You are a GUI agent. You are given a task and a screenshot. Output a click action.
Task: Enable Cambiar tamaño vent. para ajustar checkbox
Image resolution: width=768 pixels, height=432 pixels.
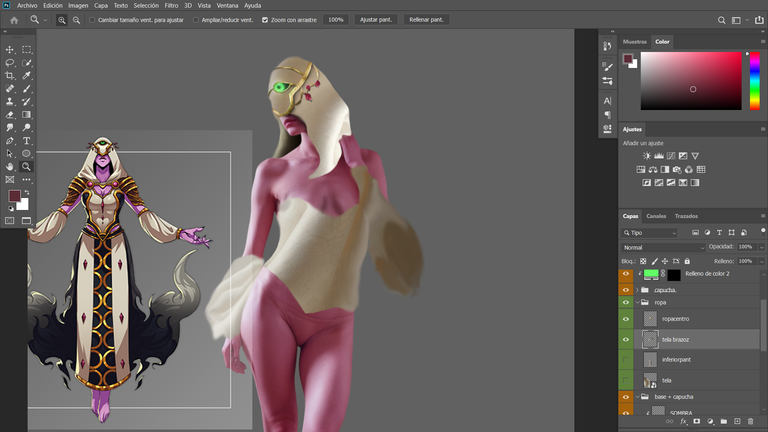92,20
